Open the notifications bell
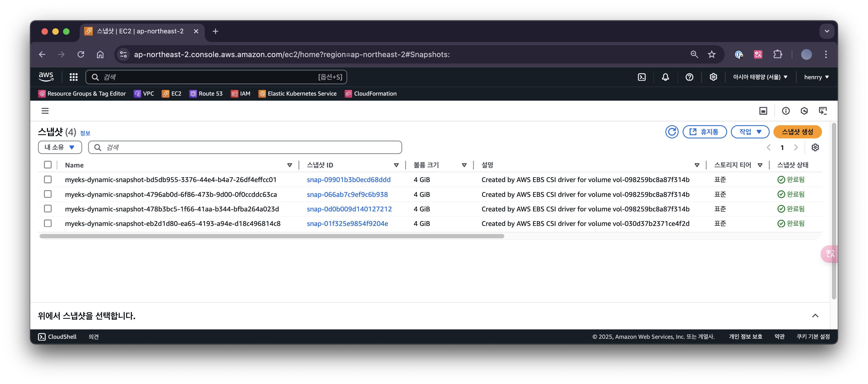The width and height of the screenshot is (868, 384). (x=665, y=77)
